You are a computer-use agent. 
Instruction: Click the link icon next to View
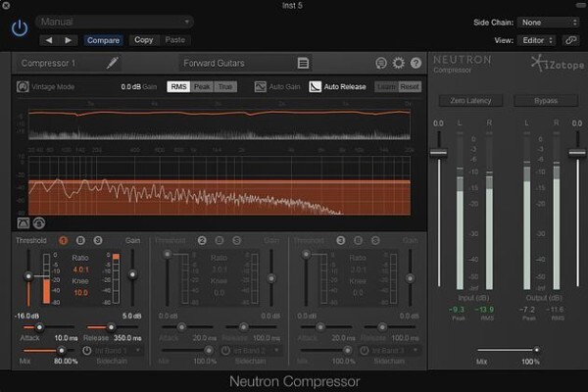[x=570, y=40]
